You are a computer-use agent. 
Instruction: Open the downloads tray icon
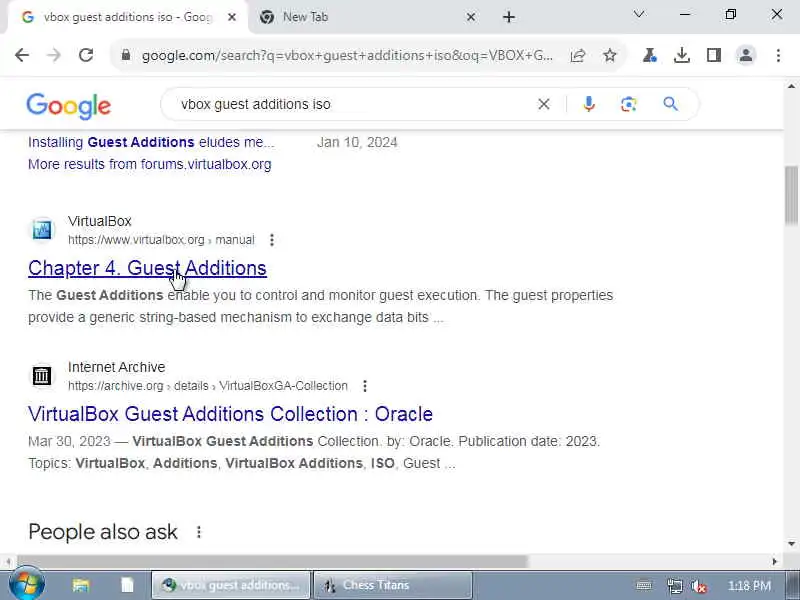tap(682, 55)
